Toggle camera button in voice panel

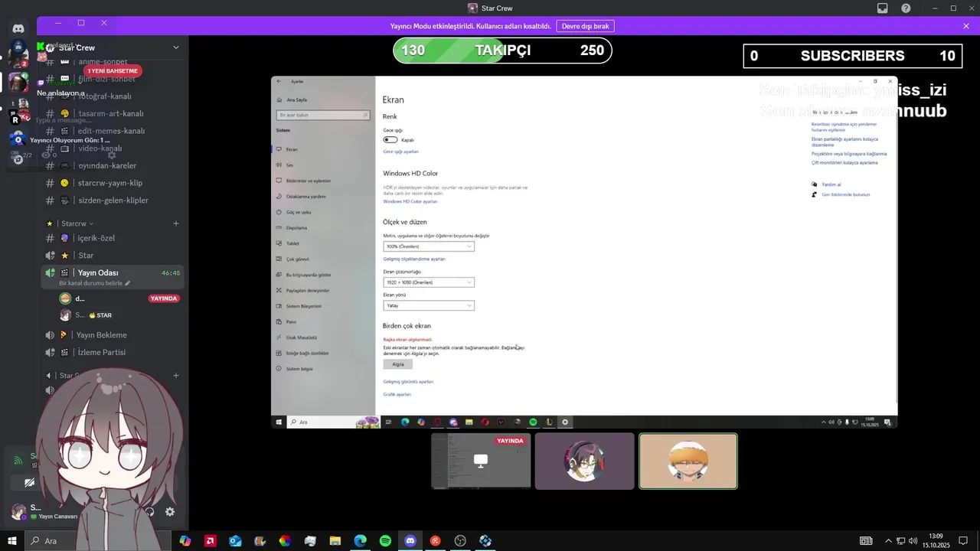pos(29,483)
